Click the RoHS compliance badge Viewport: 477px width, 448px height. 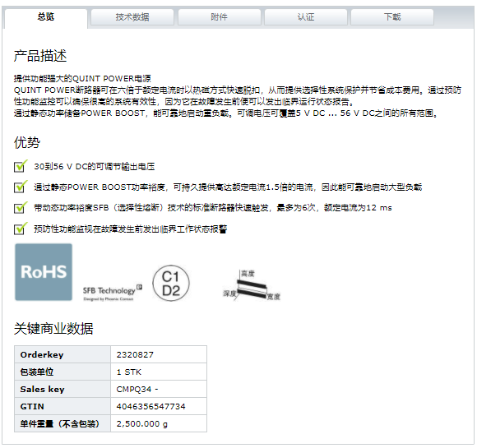[x=44, y=272]
